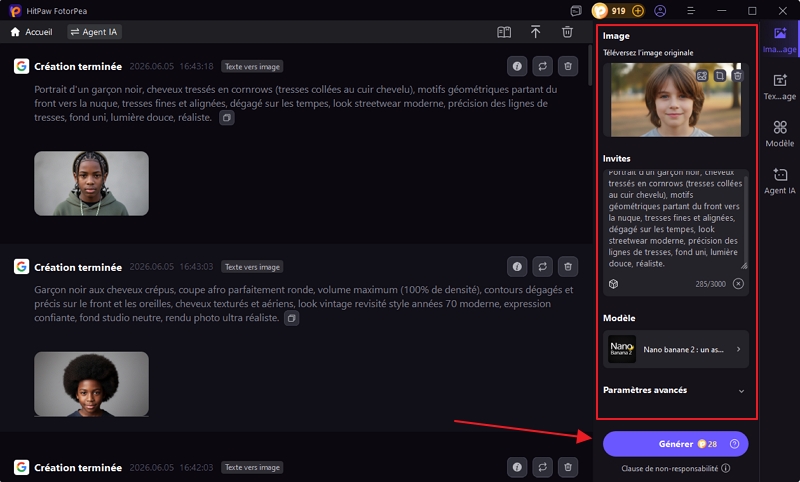The width and height of the screenshot is (800, 482).
Task: Click the Texte vers image tag at 16:42:03
Action: (252, 467)
